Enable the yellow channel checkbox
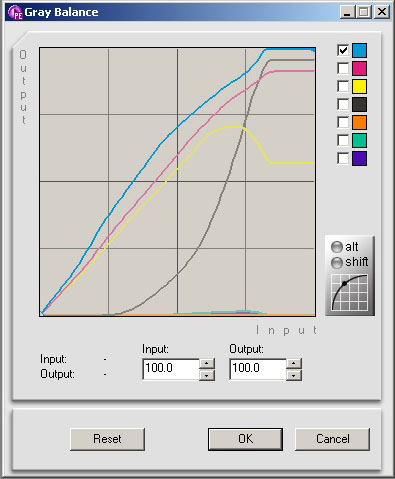The height and width of the screenshot is (479, 395). point(343,86)
